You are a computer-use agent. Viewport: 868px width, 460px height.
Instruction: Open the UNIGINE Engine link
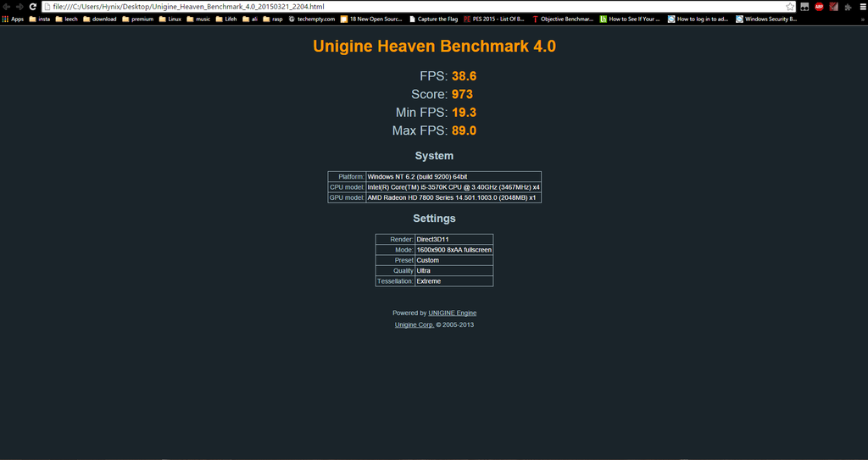[452, 313]
